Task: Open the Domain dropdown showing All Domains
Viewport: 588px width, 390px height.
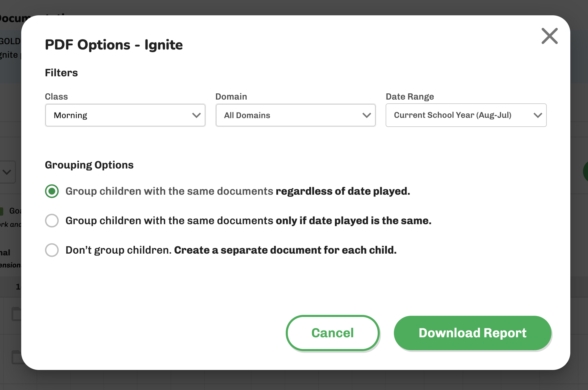Action: (295, 115)
